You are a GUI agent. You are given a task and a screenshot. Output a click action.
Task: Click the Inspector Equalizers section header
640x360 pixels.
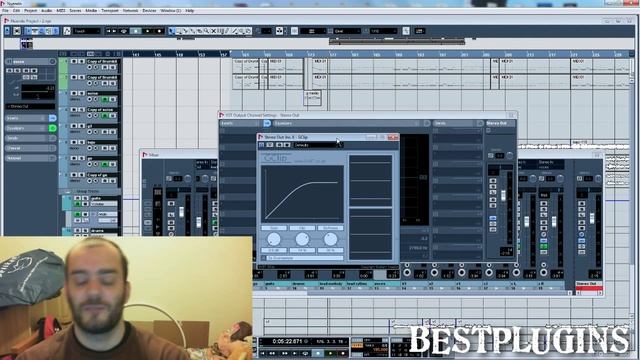tap(27, 128)
